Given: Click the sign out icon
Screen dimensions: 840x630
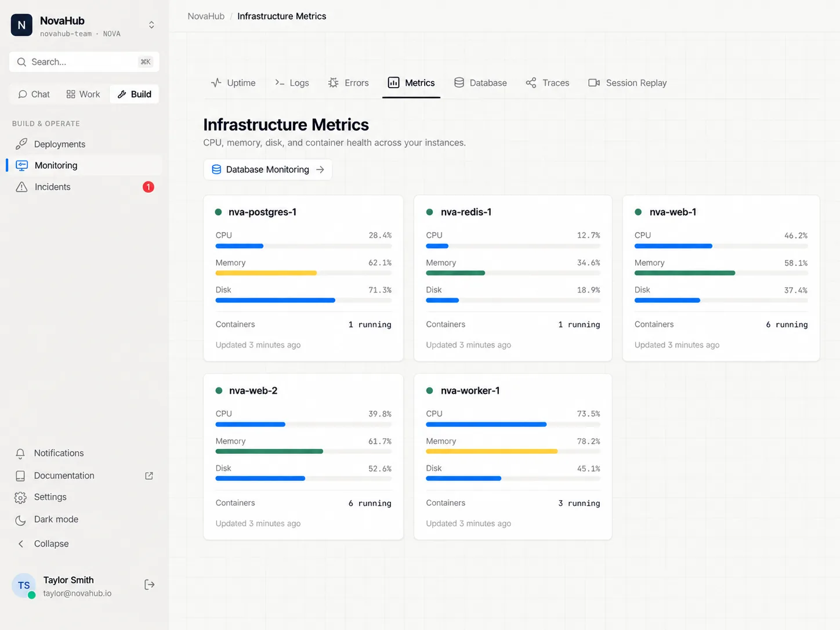Looking at the screenshot, I should click(x=150, y=585).
